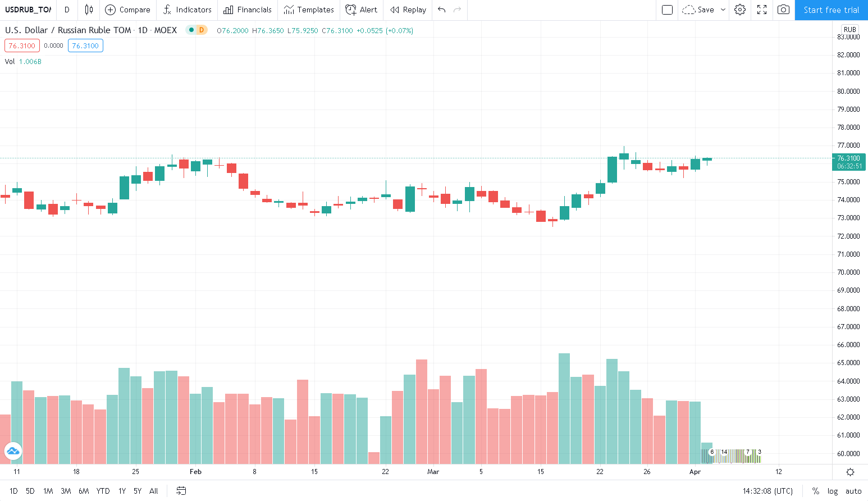Create an Alert
This screenshot has width=868, height=501.
[362, 10]
